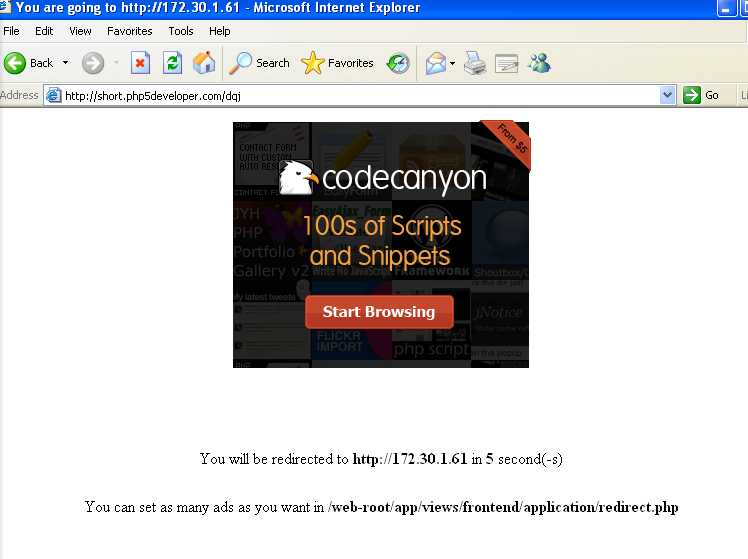The width and height of the screenshot is (748, 559).
Task: Click the Favorites star icon
Action: 313,63
